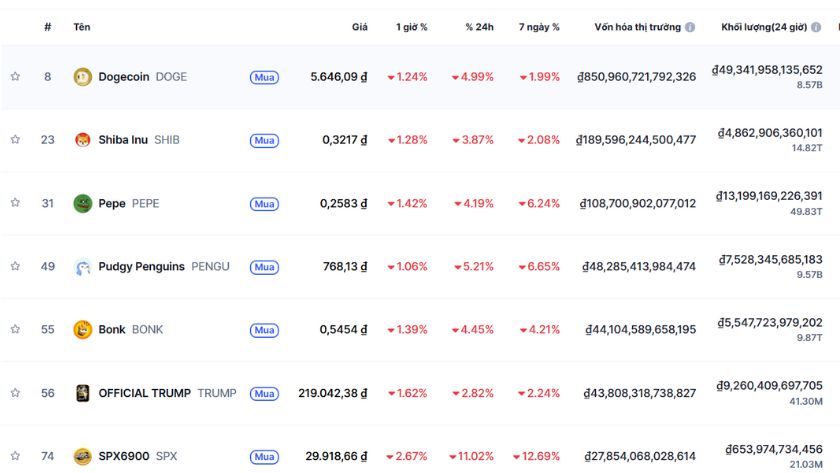Click SPX6900 7-day change 12.69%

[536, 456]
